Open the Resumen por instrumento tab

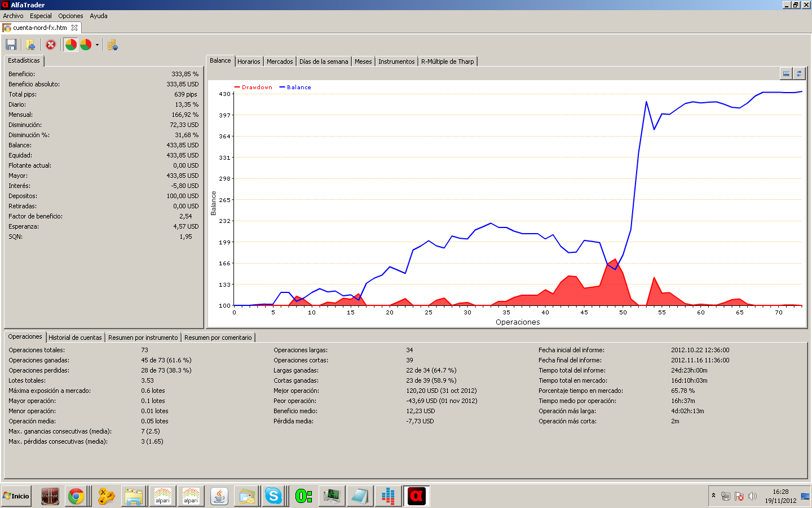click(143, 338)
